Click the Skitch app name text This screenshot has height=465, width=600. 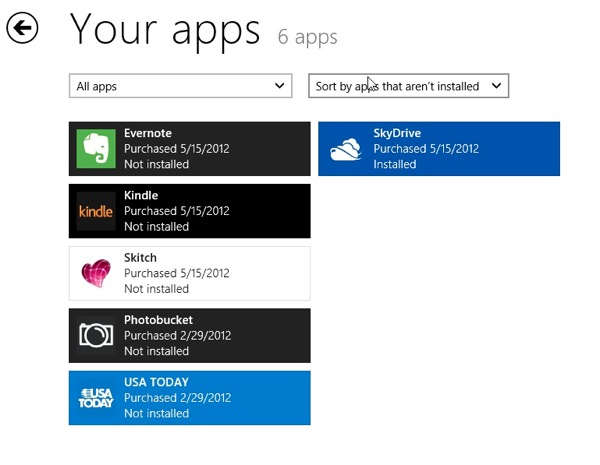pos(140,258)
